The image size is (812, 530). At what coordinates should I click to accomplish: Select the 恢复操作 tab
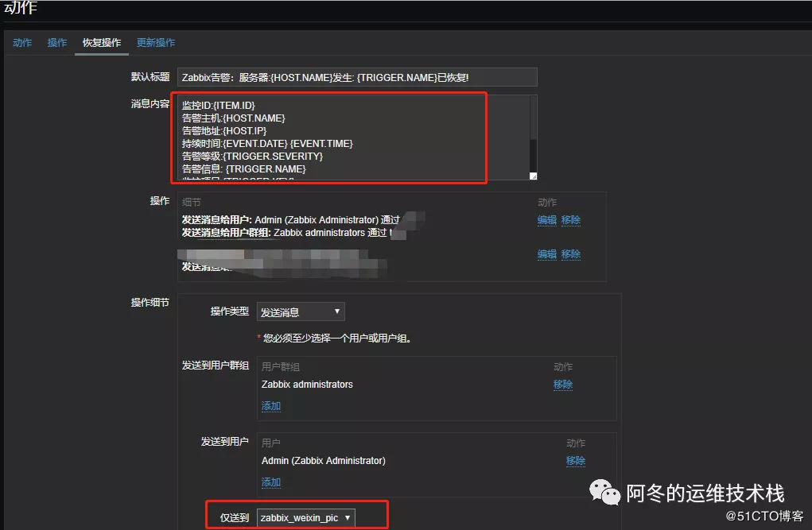tap(102, 42)
